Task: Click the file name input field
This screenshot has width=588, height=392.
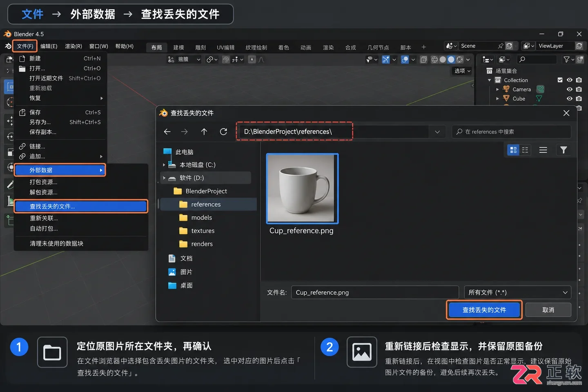Action: [x=375, y=292]
